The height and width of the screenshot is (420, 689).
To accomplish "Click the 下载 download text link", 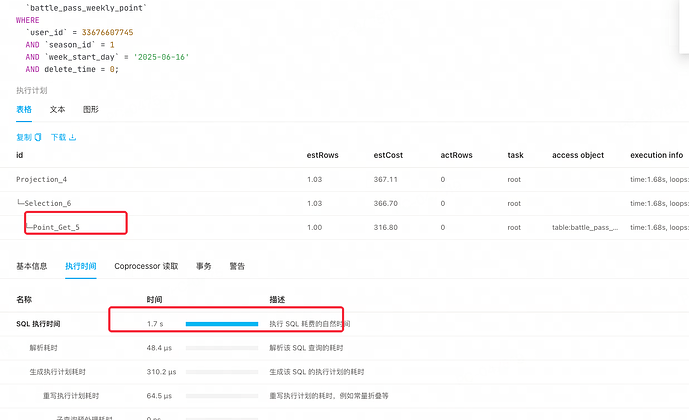I will (58, 137).
